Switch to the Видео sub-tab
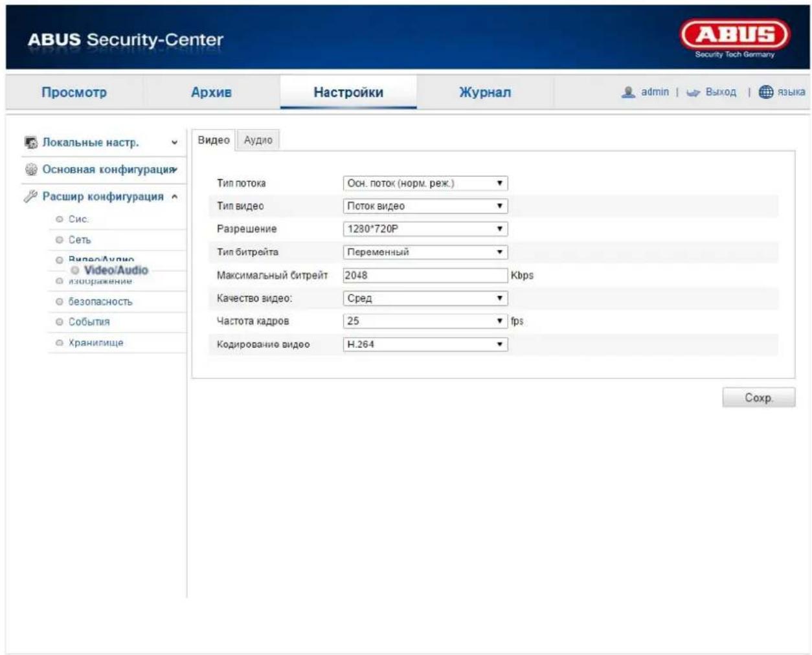 (x=214, y=140)
